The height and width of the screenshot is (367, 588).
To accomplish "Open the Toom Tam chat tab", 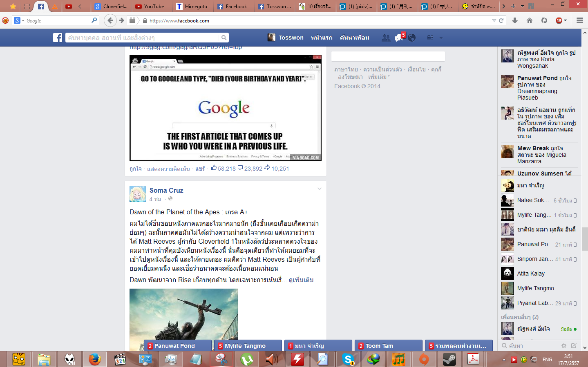I will click(388, 346).
